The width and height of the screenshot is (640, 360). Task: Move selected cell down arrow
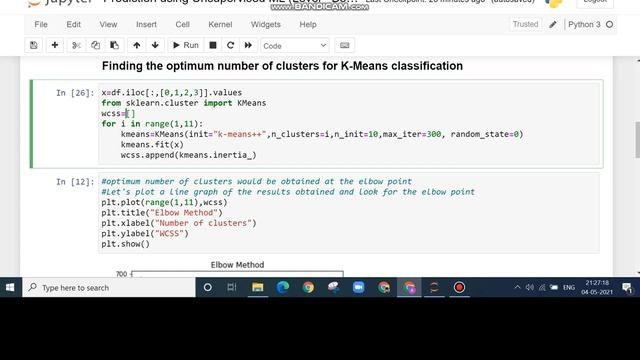click(155, 45)
